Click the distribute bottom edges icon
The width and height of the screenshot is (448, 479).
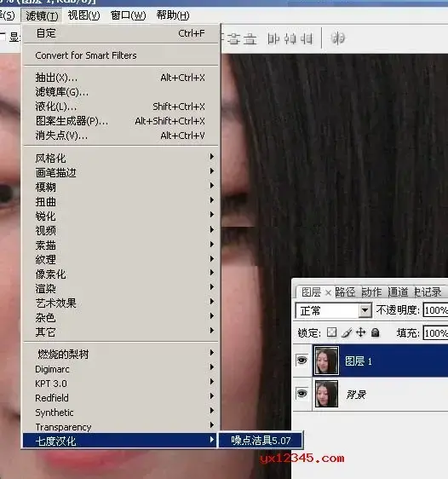(250, 39)
